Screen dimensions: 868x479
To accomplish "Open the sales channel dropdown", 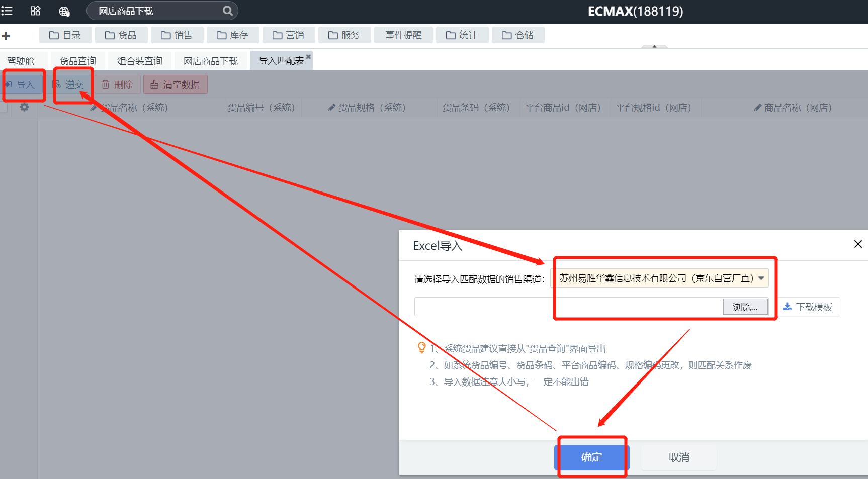I will 660,278.
